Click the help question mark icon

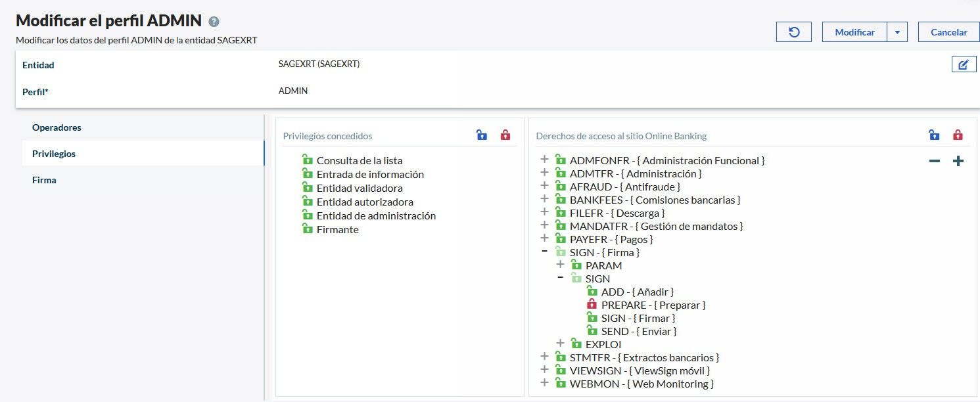click(214, 22)
